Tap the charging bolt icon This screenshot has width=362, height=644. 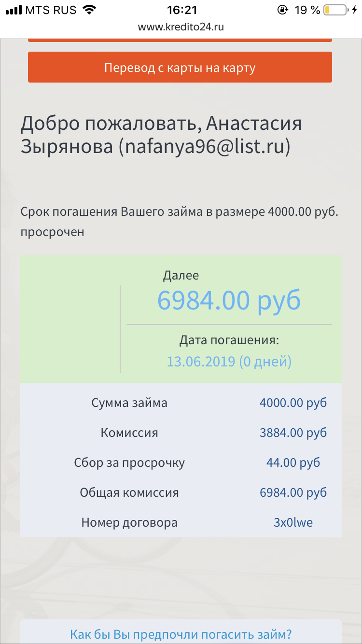tap(354, 10)
